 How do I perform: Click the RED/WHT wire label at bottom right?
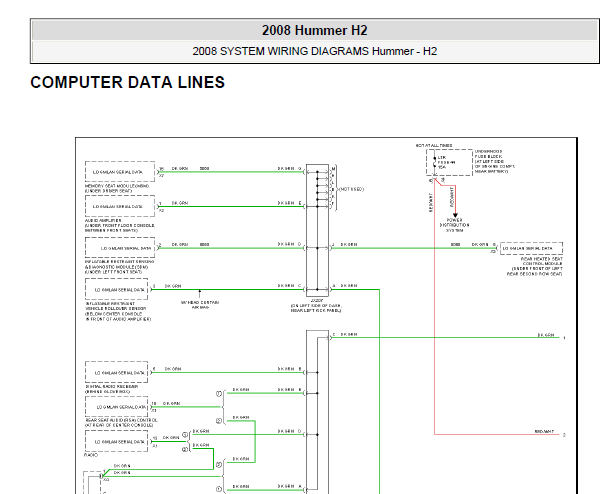click(x=544, y=432)
